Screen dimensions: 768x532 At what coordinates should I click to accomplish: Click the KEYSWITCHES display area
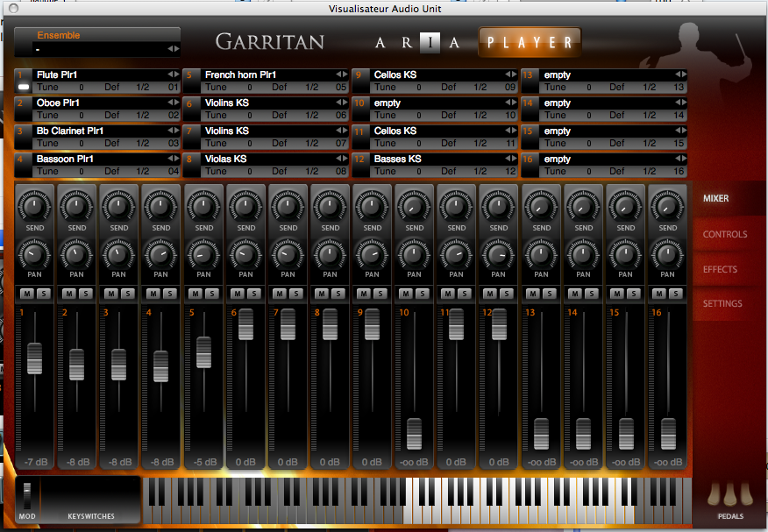(x=91, y=495)
